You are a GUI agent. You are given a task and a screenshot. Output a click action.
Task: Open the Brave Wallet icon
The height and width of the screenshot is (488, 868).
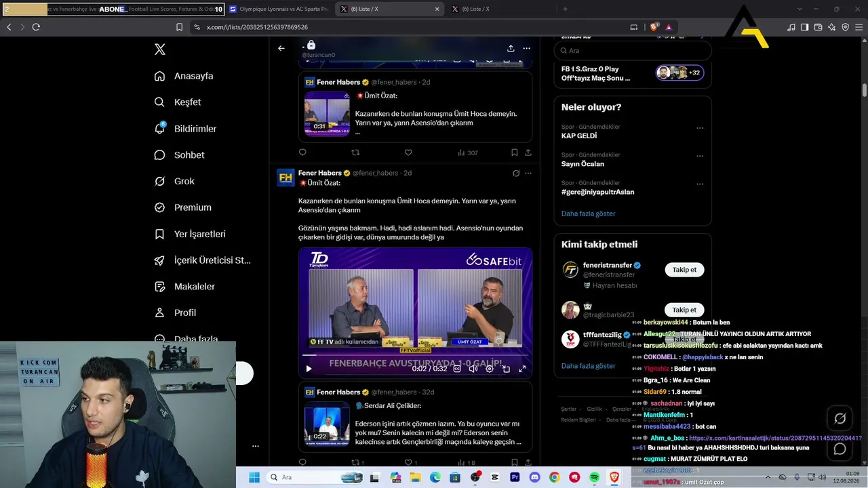pos(818,27)
